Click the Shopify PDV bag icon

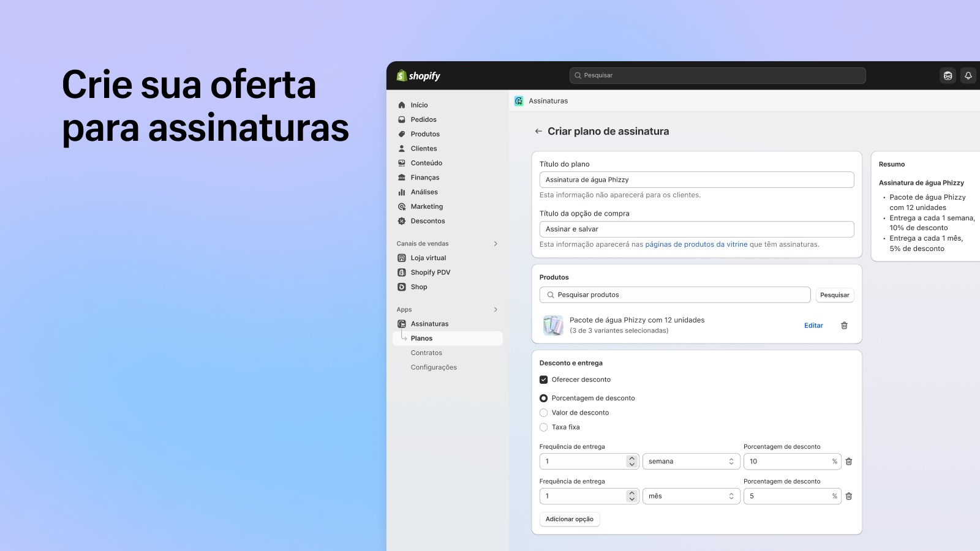tap(402, 272)
